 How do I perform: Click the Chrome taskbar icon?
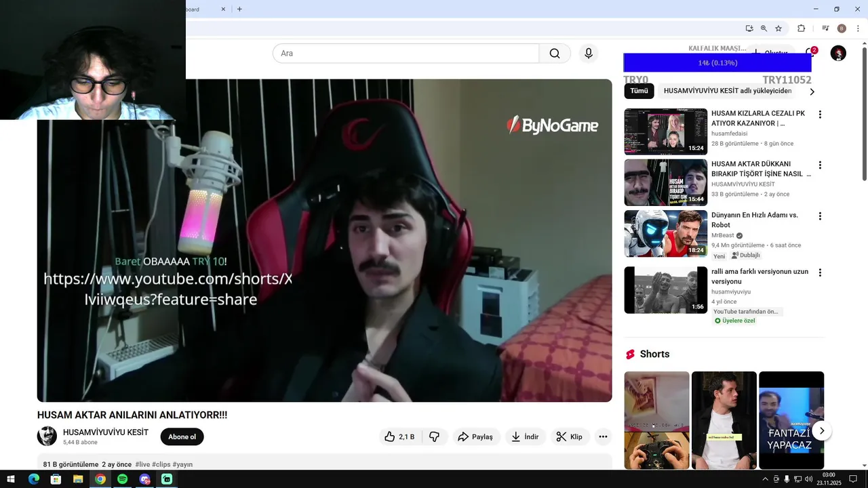pyautogui.click(x=100, y=479)
